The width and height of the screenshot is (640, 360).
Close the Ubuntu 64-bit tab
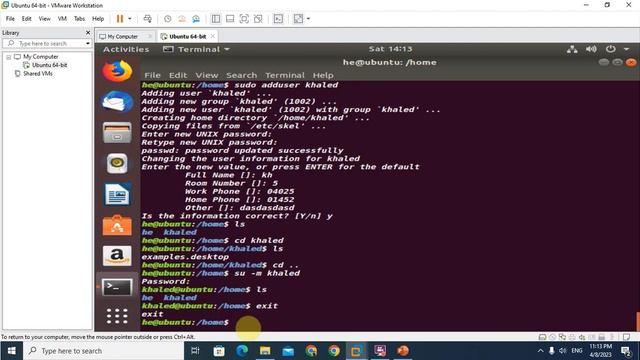(x=213, y=36)
